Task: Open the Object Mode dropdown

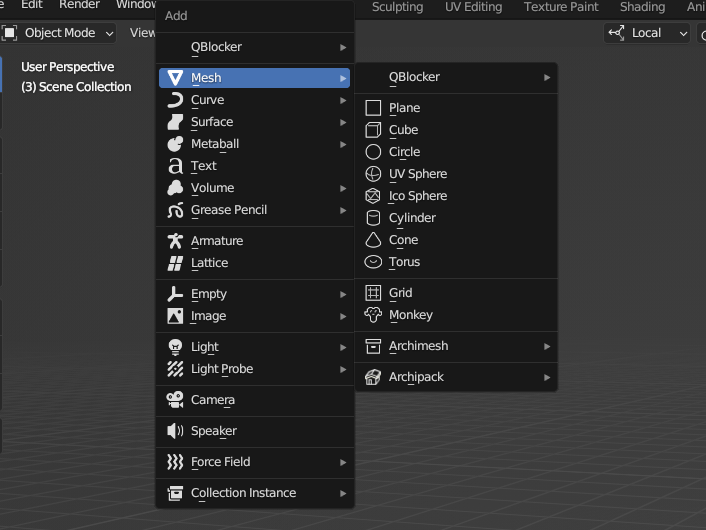Action: point(58,33)
